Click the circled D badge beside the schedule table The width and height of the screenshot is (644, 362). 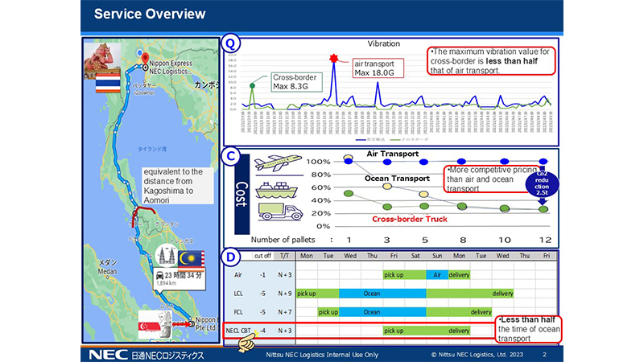pos(231,257)
